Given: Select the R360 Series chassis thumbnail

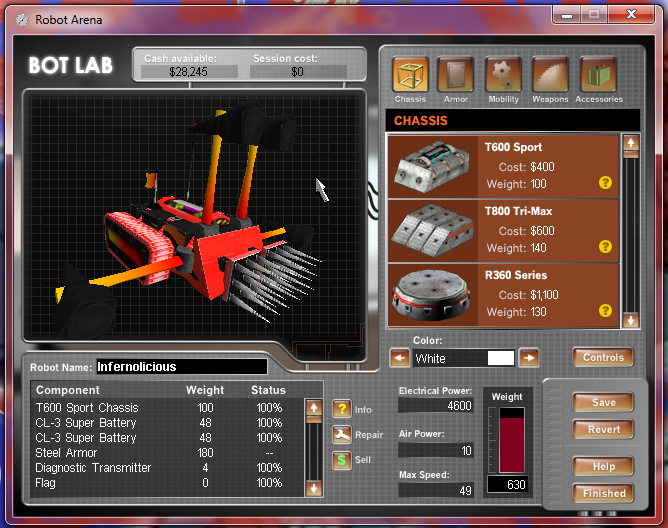Looking at the screenshot, I should (432, 295).
